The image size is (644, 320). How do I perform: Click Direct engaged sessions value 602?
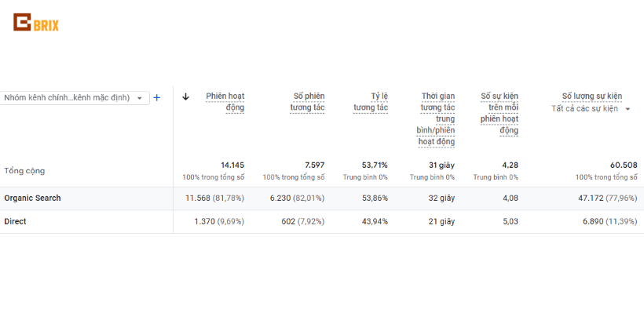pyautogui.click(x=290, y=222)
